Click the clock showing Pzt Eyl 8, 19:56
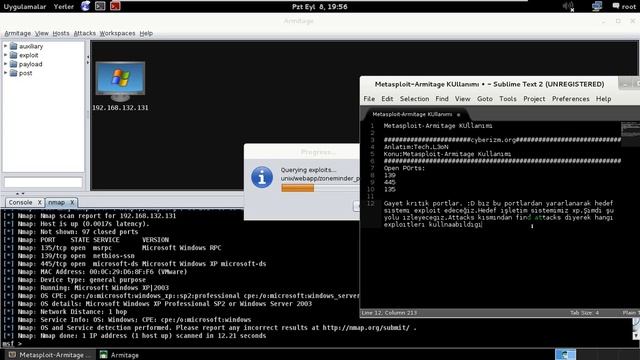Screen dimensions: 640x360 [x=320, y=7]
